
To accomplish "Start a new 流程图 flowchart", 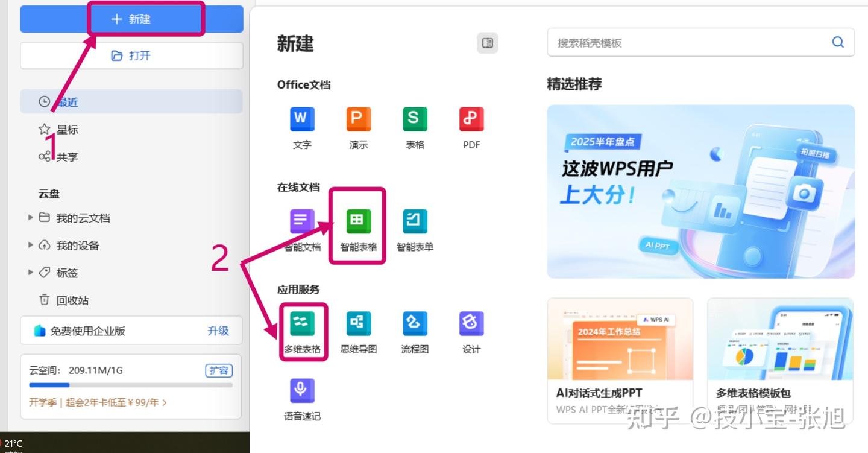I will (415, 332).
